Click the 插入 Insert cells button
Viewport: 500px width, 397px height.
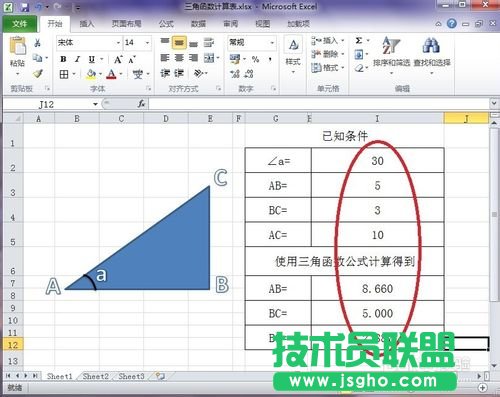[x=327, y=41]
